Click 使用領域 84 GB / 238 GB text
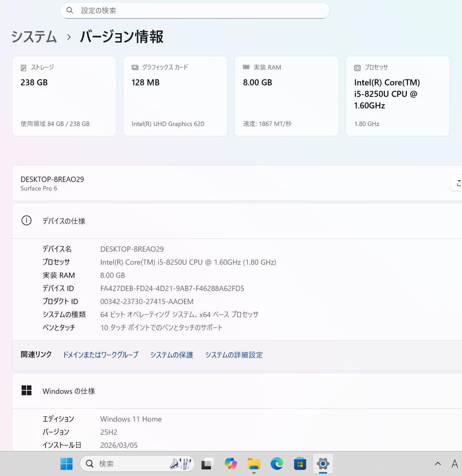Screen dimensions: 462x476 click(x=55, y=124)
